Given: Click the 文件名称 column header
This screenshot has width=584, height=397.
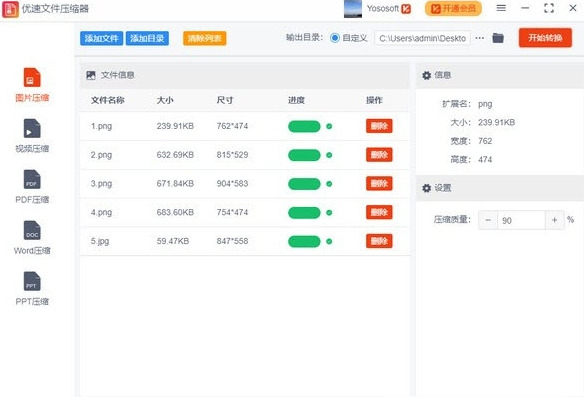Looking at the screenshot, I should pos(108,100).
